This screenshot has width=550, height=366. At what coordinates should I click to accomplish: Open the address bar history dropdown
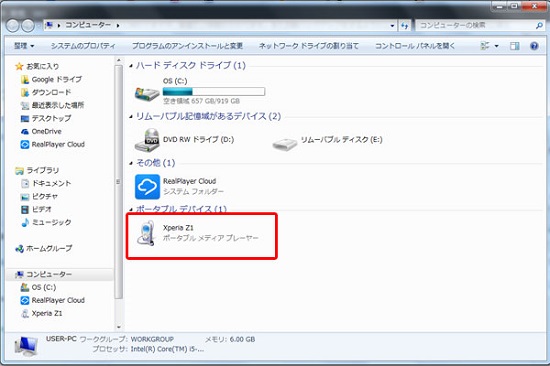tap(392, 26)
